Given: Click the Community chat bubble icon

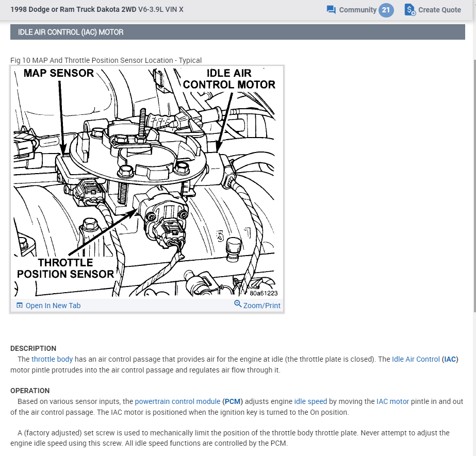Looking at the screenshot, I should click(331, 10).
